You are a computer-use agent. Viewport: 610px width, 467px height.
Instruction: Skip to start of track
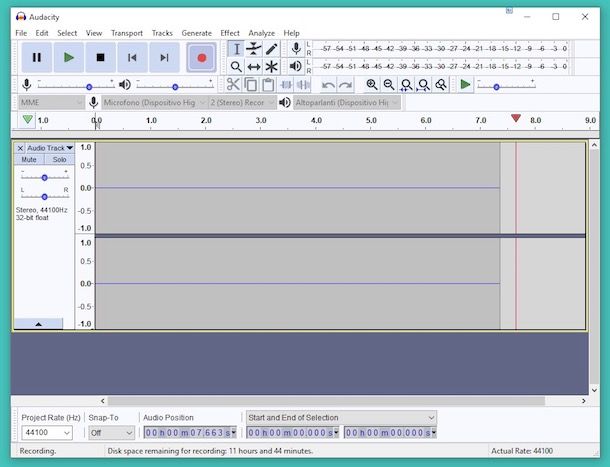point(132,58)
